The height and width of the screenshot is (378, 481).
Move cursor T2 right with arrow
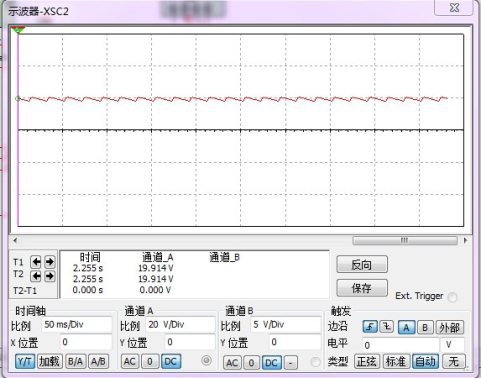(50, 276)
